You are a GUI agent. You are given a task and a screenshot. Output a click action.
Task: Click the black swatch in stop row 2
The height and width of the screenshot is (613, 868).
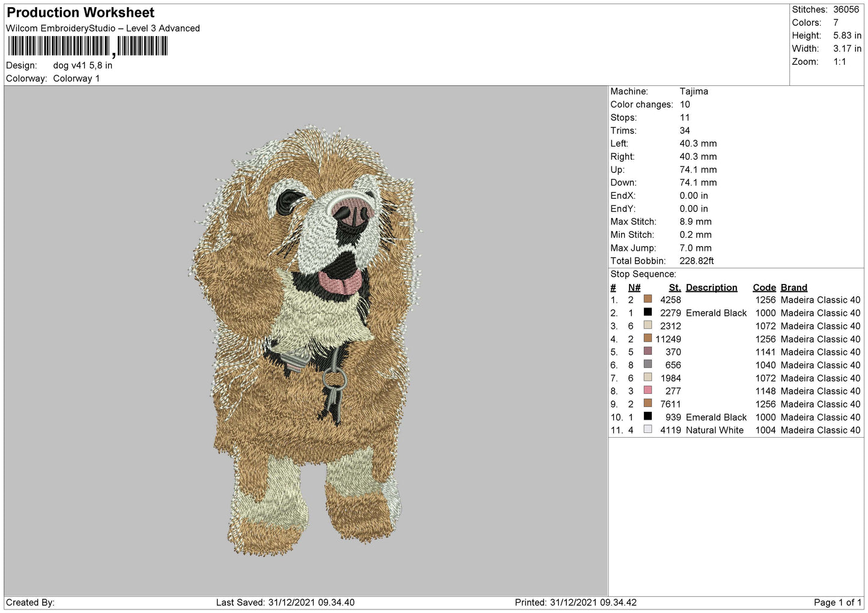(x=648, y=312)
